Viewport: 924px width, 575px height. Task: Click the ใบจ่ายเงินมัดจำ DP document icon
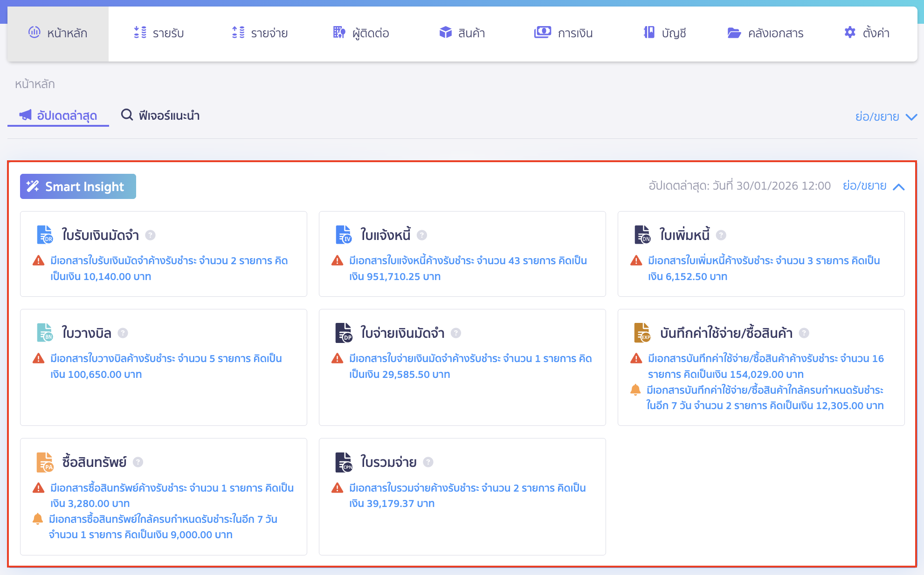click(344, 333)
